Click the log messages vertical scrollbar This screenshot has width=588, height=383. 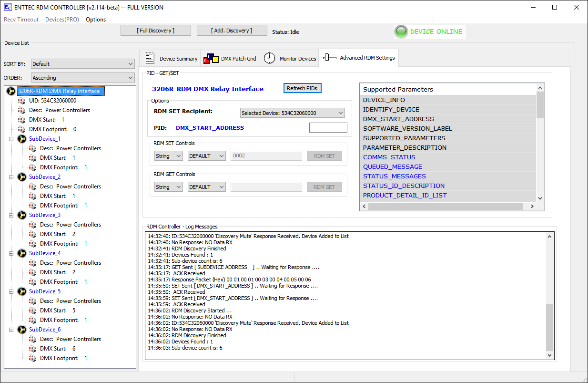pyautogui.click(x=549, y=296)
